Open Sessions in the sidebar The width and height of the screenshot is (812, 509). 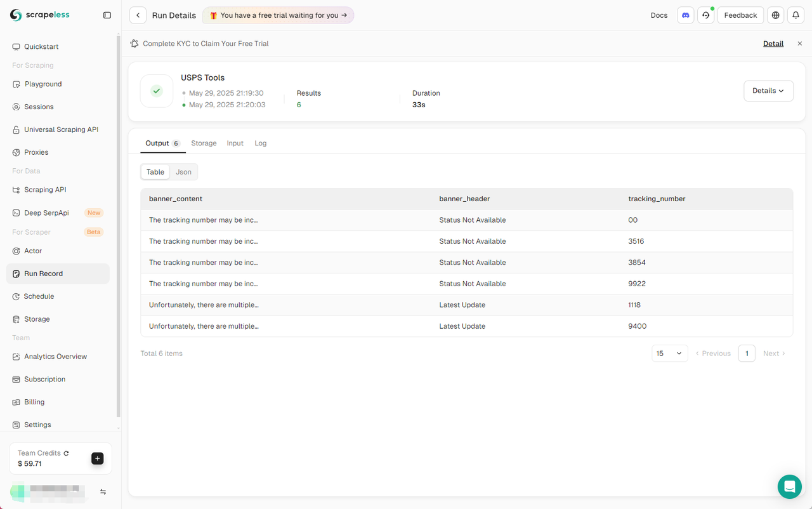point(58,107)
